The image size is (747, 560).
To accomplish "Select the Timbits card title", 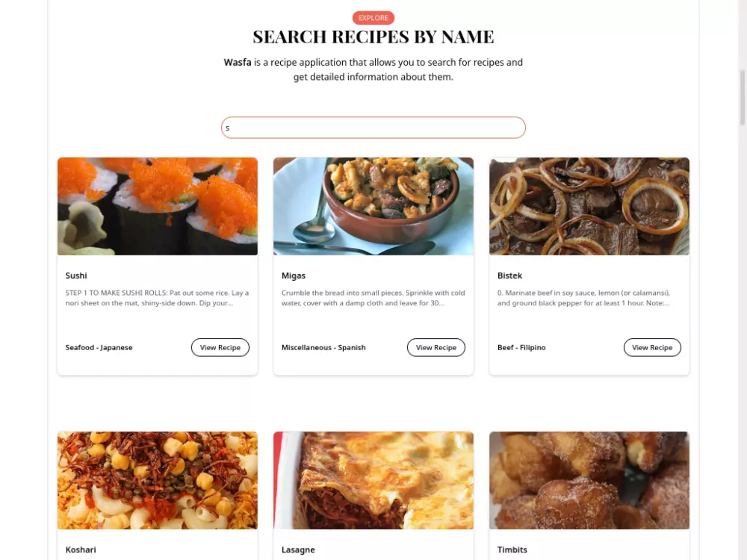I will point(512,550).
